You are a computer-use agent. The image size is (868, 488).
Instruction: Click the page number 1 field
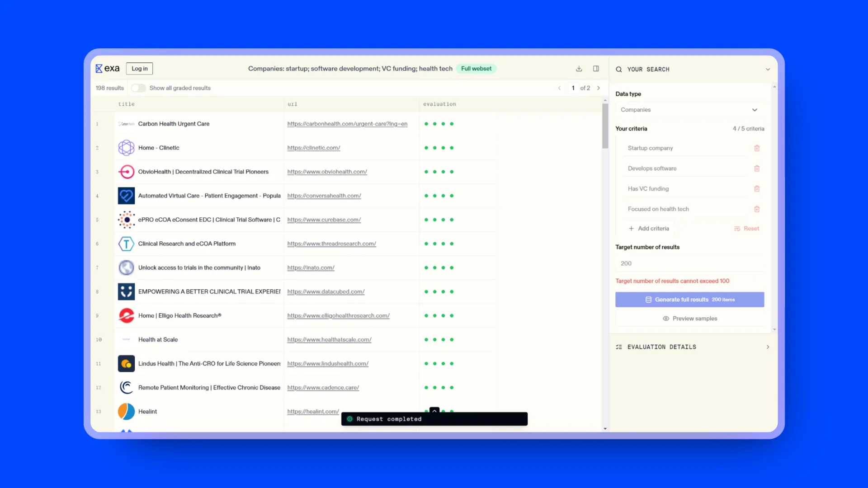click(573, 88)
